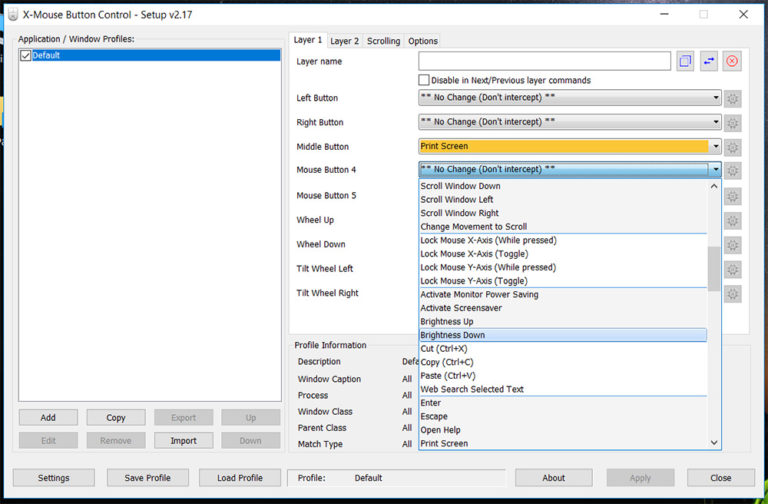768x504 pixels.
Task: Click the copy layer icon beside Layer name
Action: pos(685,61)
